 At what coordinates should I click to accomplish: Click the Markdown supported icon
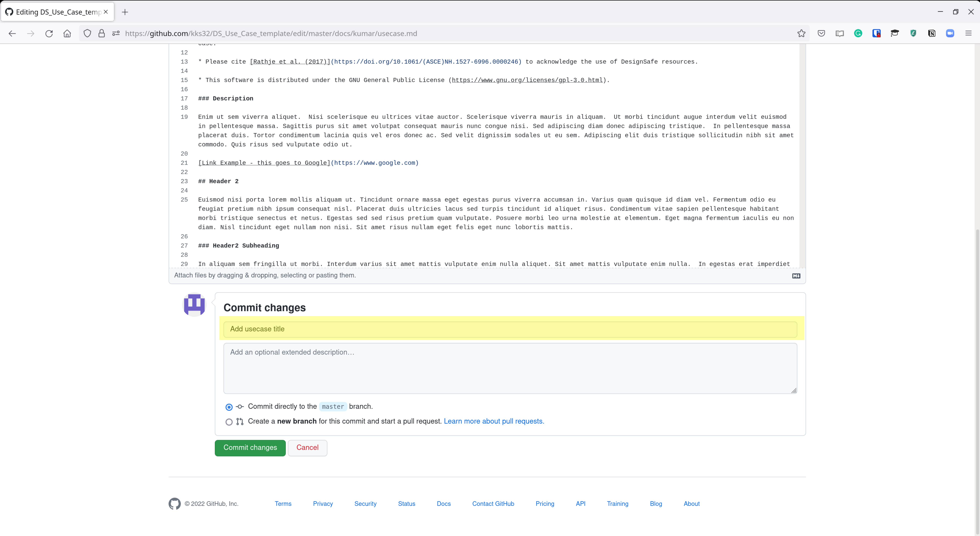(x=796, y=276)
